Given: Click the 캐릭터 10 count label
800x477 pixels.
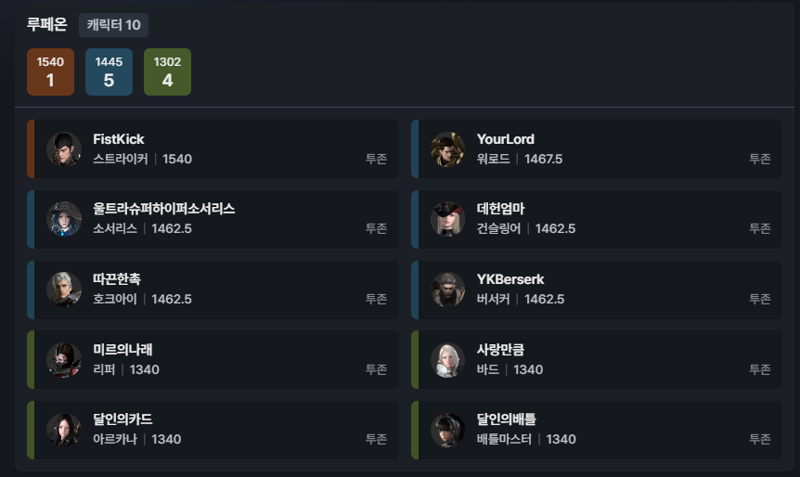Looking at the screenshot, I should click(x=114, y=25).
